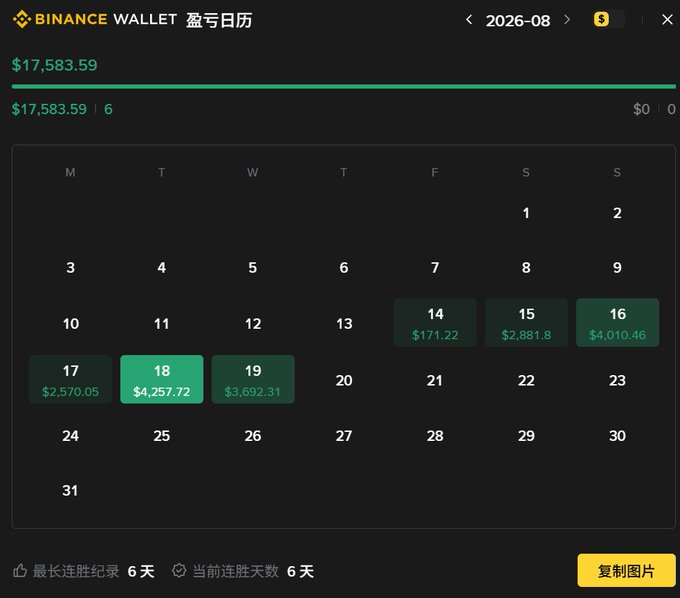The image size is (680, 598).
Task: Click the large $17,583.59 total profit
Action: pos(54,65)
